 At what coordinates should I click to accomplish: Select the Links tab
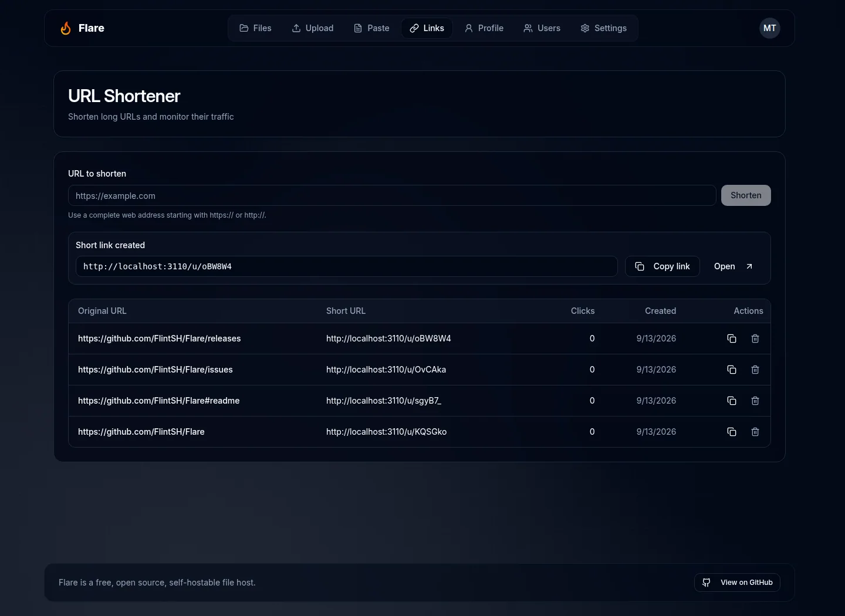click(427, 28)
